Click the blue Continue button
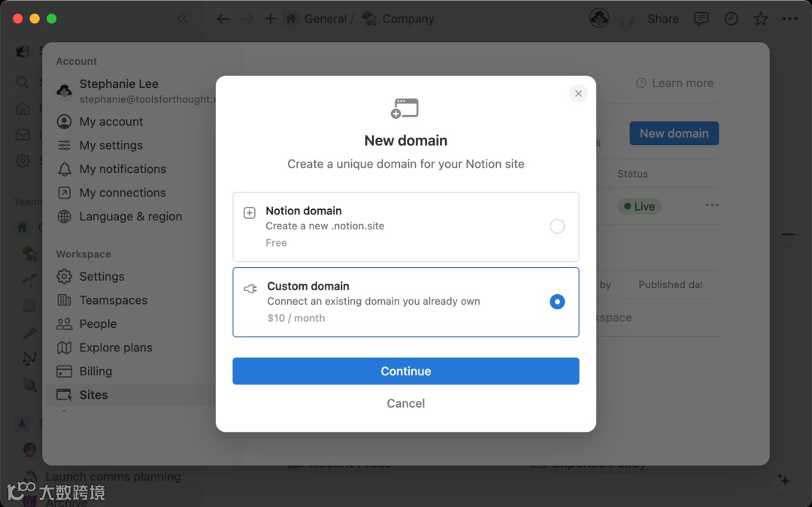This screenshot has height=507, width=812. coord(405,372)
